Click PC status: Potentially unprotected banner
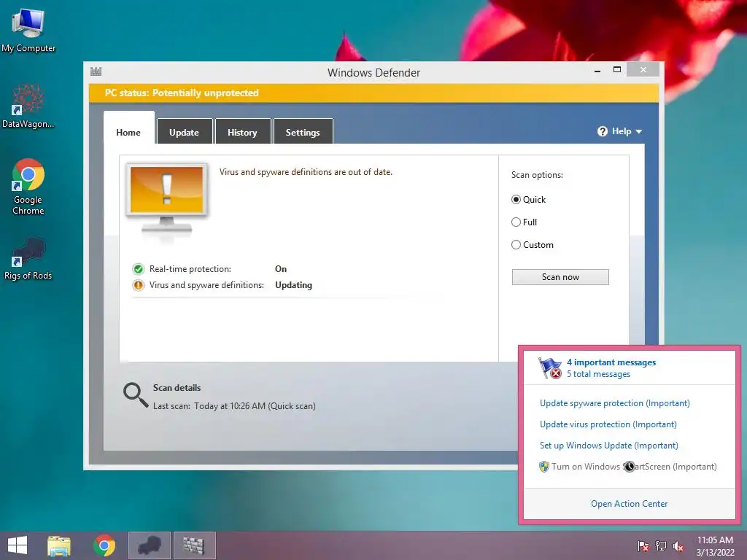Viewport: 747px width, 560px height. 373,93
